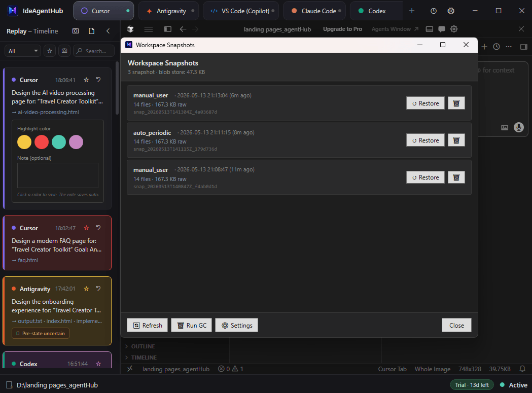Open snapshot Settings button
The width and height of the screenshot is (532, 393).
click(x=236, y=325)
